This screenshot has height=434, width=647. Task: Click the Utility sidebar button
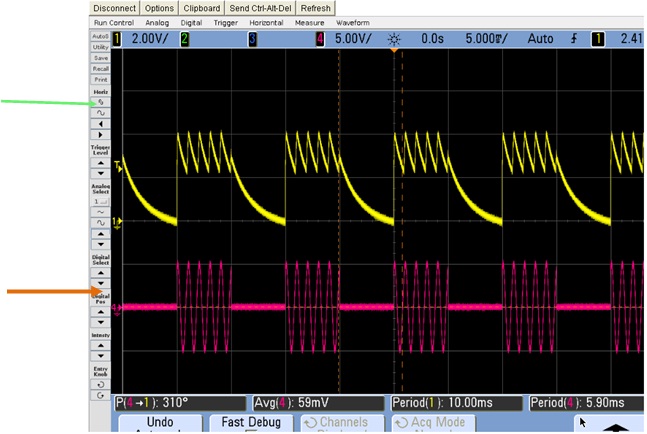100,47
